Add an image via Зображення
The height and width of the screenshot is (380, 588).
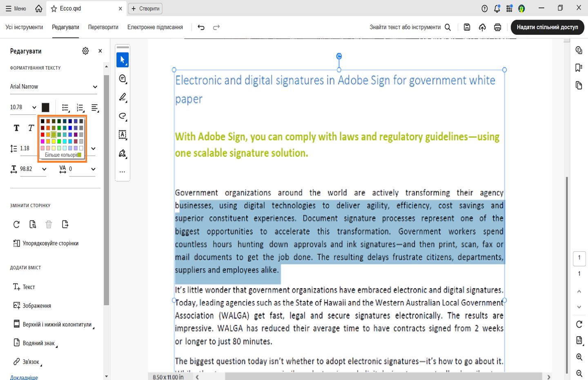pyautogui.click(x=32, y=306)
